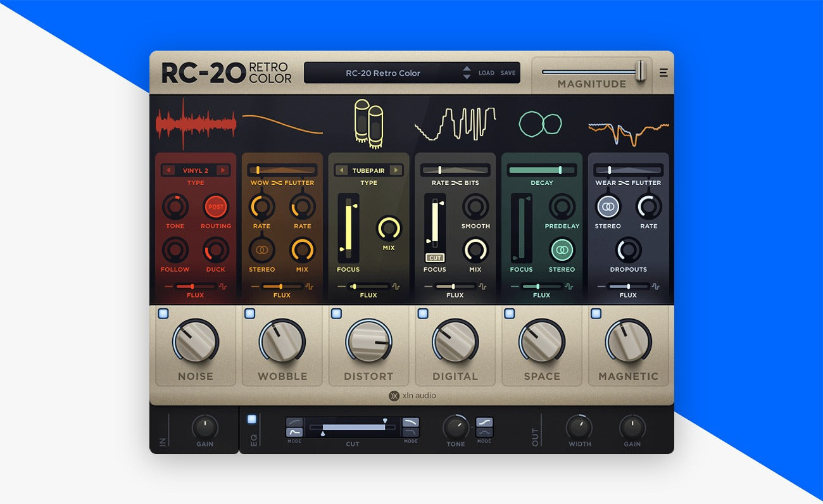Image resolution: width=823 pixels, height=504 pixels.
Task: Toggle the Distort module power checkbox
Action: point(336,313)
